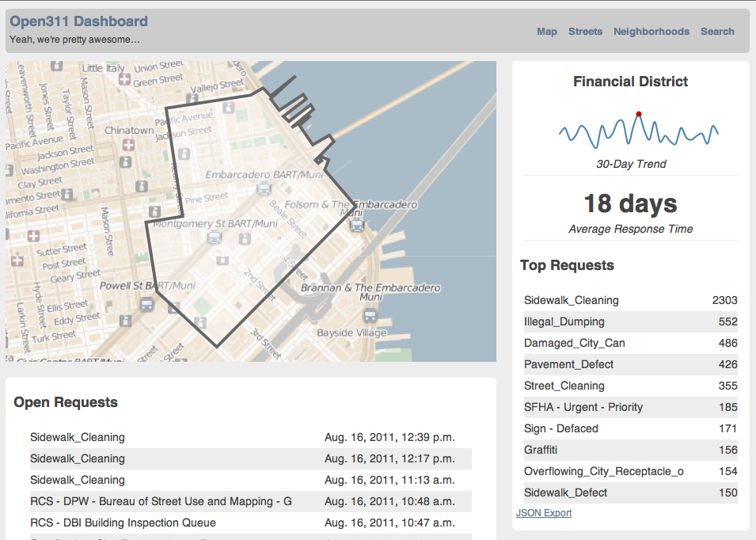Click the Folsom & The Embarcadero Muni icon
Screen dimensions: 756x540
[x=357, y=225]
